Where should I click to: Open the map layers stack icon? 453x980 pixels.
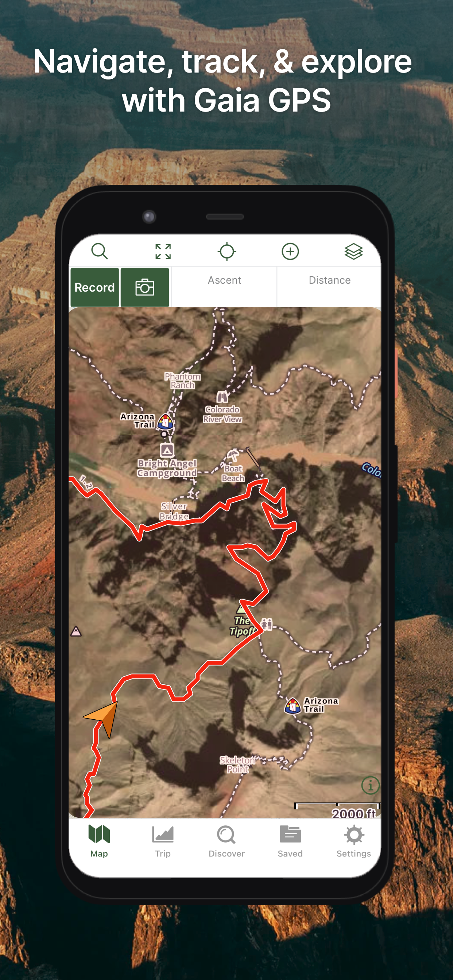354,252
